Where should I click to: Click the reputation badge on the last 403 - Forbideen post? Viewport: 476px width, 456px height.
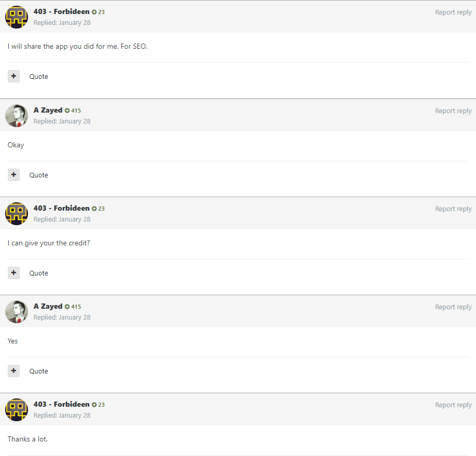pos(99,404)
